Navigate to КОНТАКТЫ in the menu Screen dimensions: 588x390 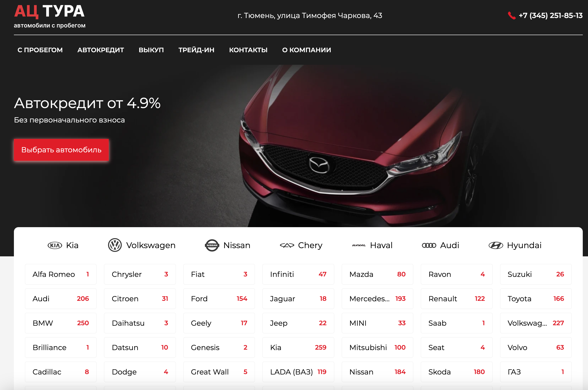(x=248, y=50)
